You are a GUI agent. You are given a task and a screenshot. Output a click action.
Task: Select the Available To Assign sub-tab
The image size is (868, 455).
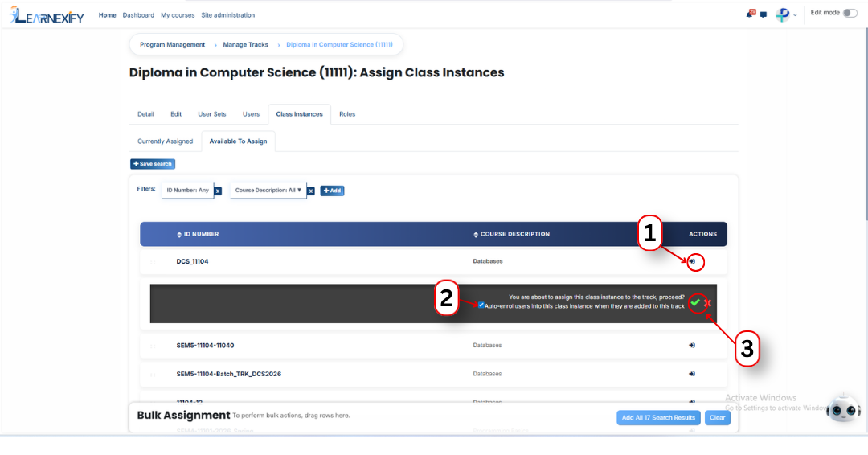pyautogui.click(x=238, y=141)
